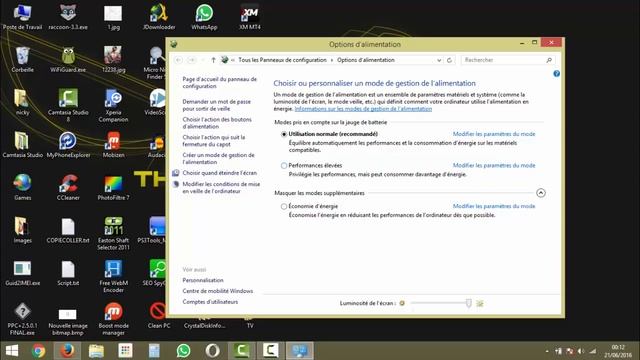Open the Xperia Companion desktop shortcut
The width and height of the screenshot is (640, 360).
[x=113, y=105]
